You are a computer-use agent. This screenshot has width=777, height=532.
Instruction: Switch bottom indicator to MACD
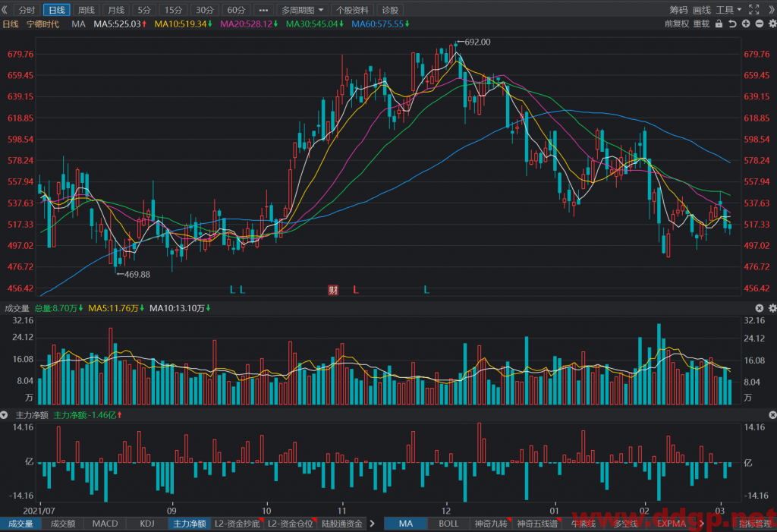pyautogui.click(x=105, y=524)
